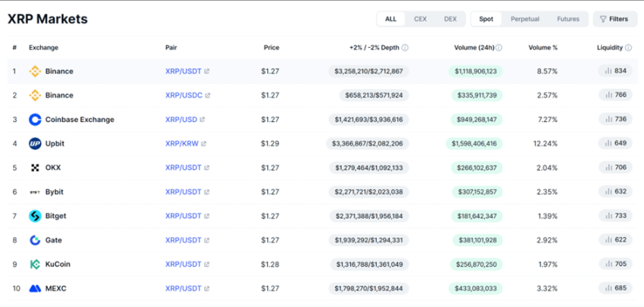Select the Futures tab

(568, 19)
